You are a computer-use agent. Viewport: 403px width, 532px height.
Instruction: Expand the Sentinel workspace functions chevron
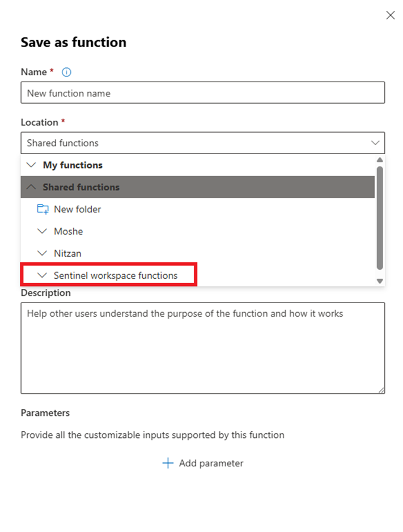tap(42, 275)
